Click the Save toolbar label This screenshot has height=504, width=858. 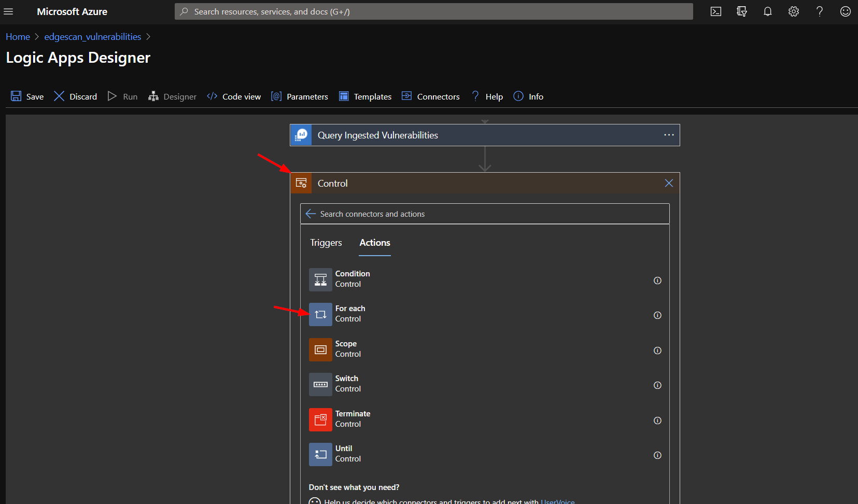coord(35,96)
